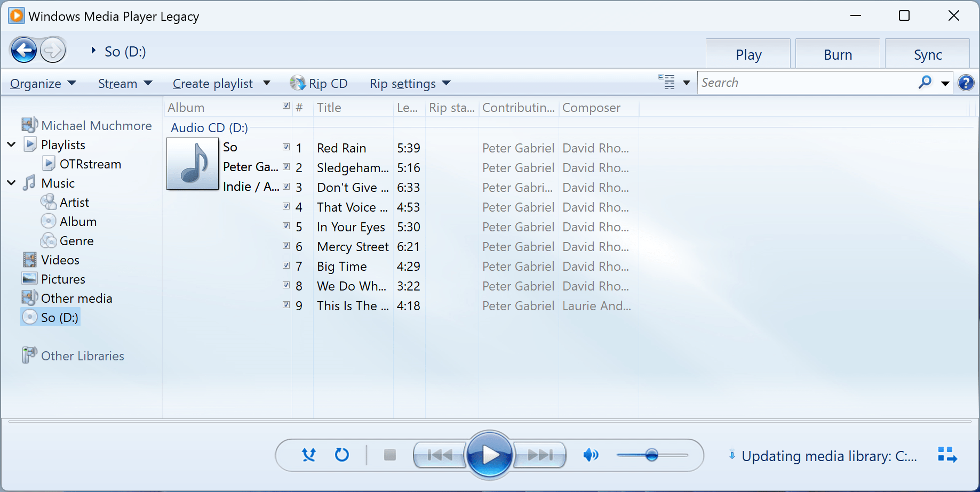Click the Genre icon in the sidebar

coord(49,240)
